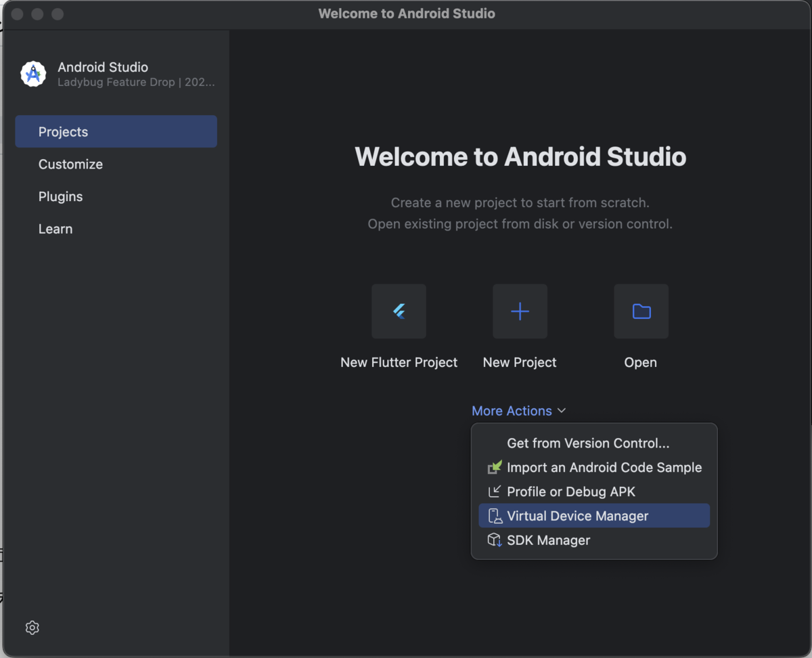Zoom the window with the title bar's right button
This screenshot has width=812, height=658.
click(58, 14)
